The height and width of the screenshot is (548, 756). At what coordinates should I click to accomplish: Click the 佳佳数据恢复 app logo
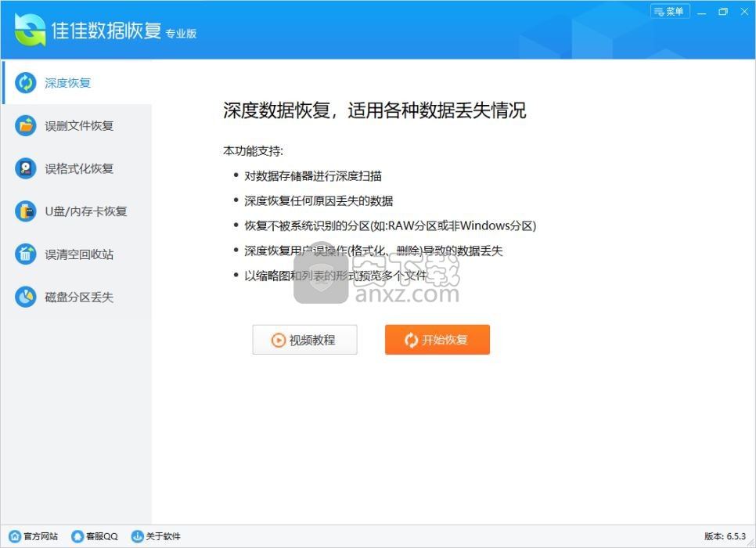tap(30, 30)
